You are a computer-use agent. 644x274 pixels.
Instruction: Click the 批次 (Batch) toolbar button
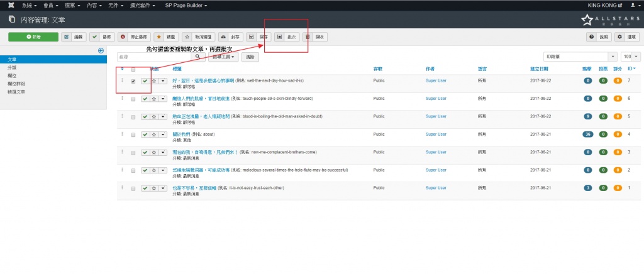coord(287,37)
